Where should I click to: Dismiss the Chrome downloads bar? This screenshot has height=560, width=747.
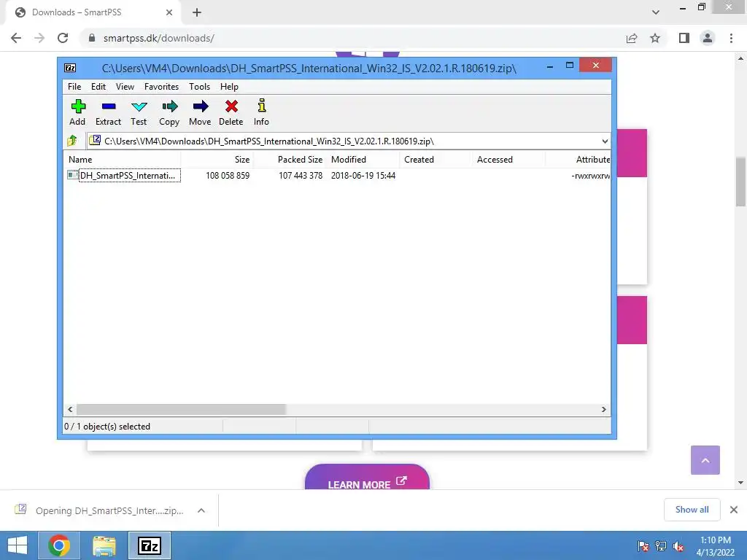[x=734, y=510]
